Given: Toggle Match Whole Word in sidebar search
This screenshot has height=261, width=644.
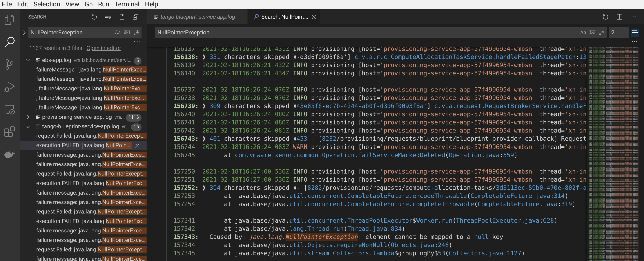Looking at the screenshot, I should [x=127, y=33].
